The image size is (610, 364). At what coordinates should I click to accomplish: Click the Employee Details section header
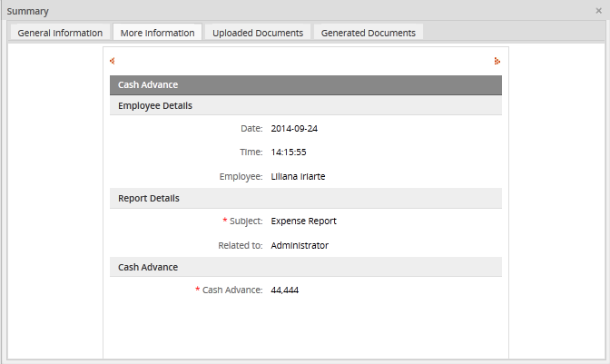[x=305, y=106]
